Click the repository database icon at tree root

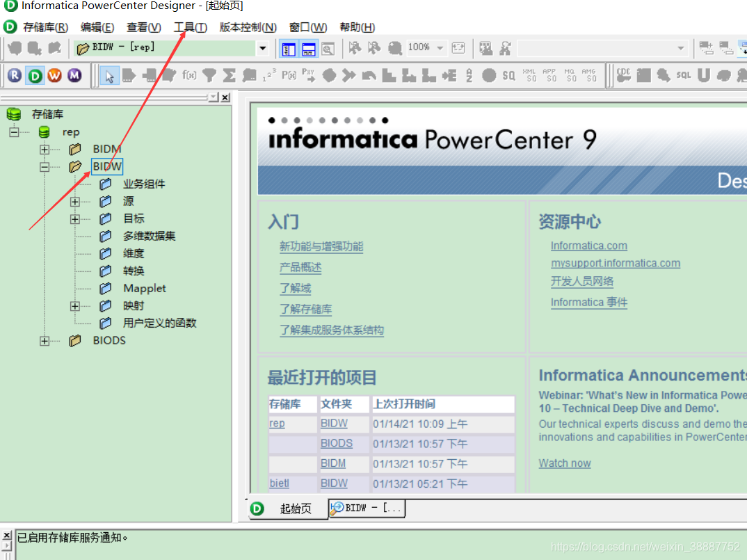coord(14,114)
